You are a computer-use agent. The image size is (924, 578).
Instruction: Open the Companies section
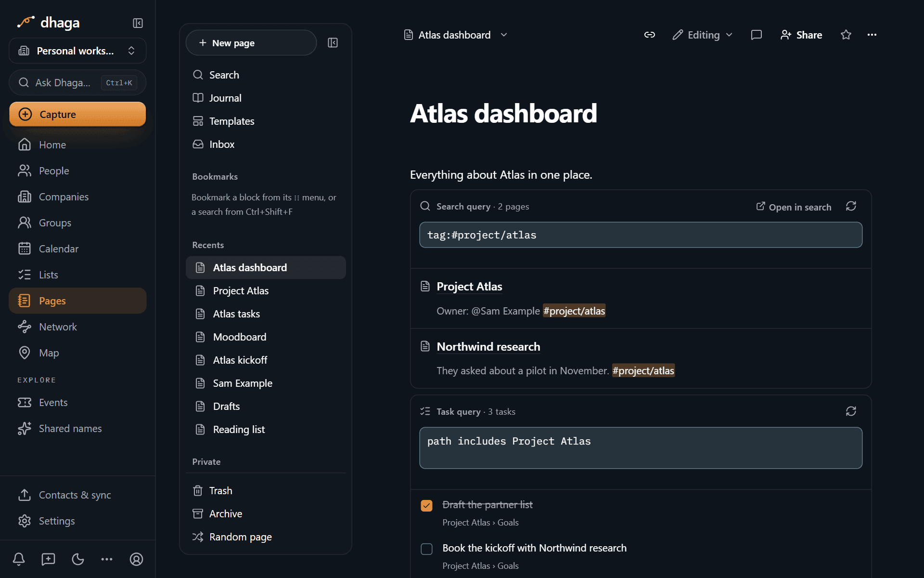pos(77,197)
